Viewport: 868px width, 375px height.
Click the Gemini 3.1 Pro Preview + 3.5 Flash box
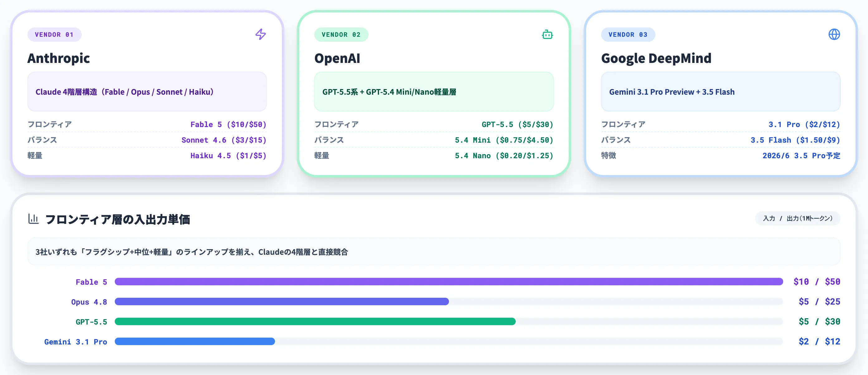pos(721,92)
